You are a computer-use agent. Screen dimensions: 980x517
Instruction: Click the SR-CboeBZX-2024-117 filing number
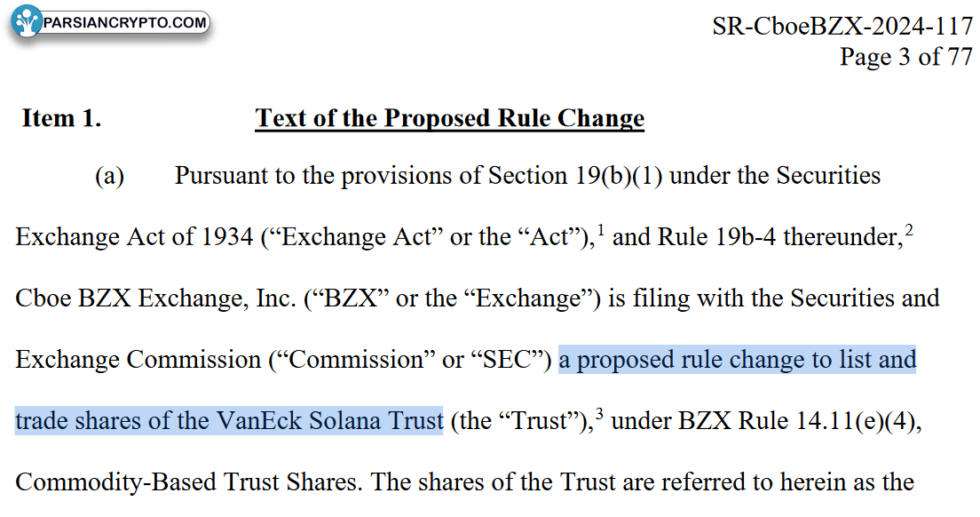click(842, 27)
